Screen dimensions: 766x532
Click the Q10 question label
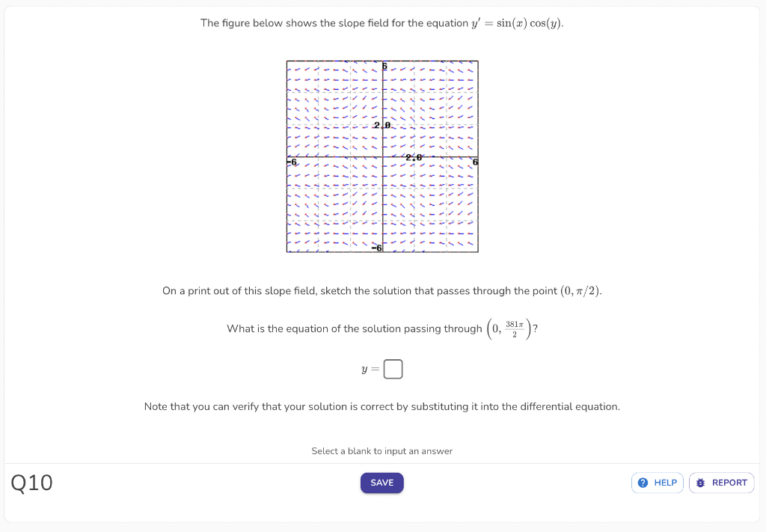(32, 483)
